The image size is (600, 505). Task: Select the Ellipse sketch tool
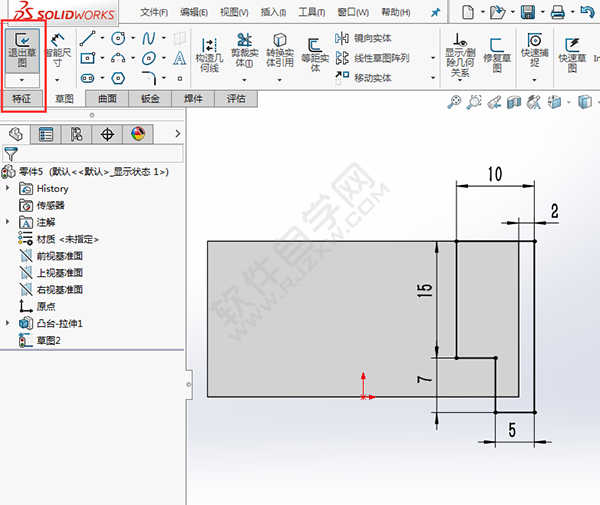[149, 58]
